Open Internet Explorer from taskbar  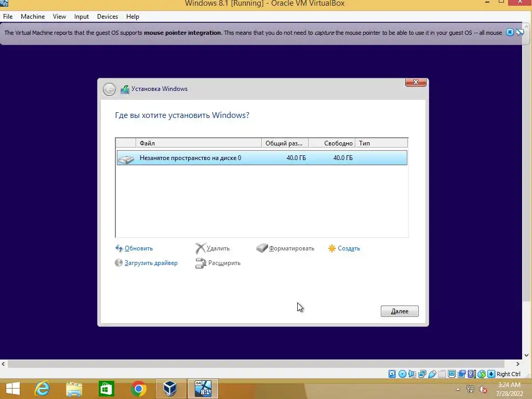tap(42, 389)
